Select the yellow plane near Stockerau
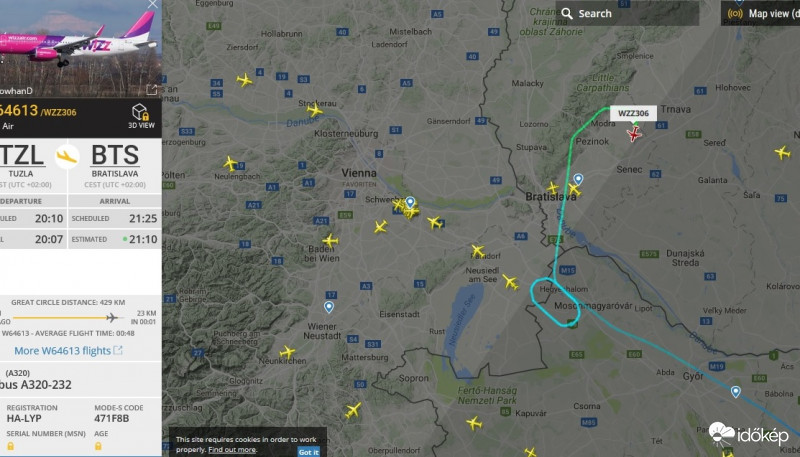Viewport: 800px width, 457px height. [315, 110]
